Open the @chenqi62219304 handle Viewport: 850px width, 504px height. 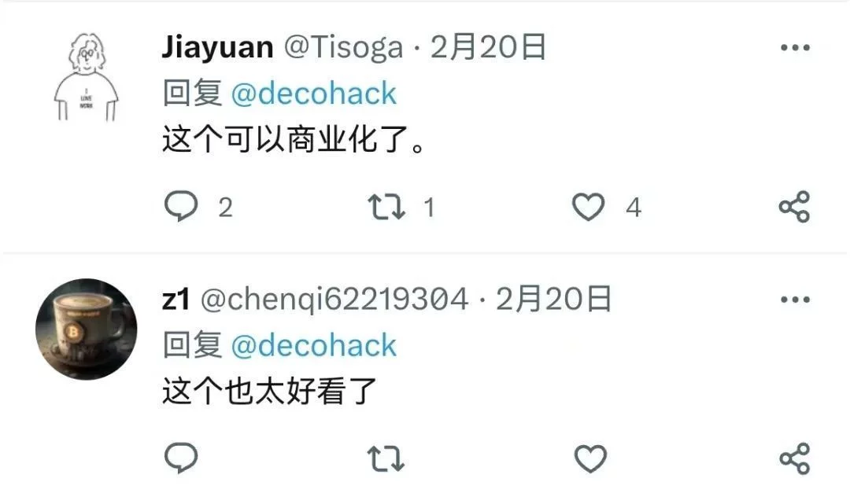[x=334, y=300]
